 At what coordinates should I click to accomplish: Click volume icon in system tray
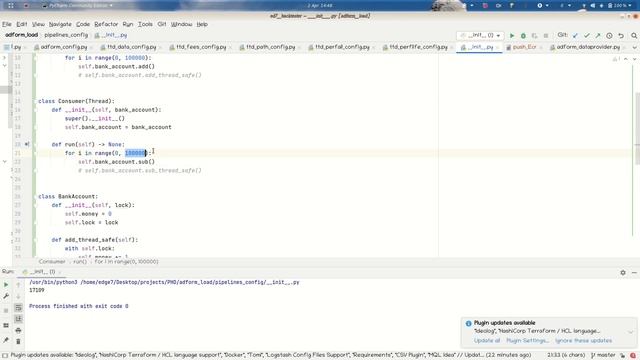coord(593,6)
